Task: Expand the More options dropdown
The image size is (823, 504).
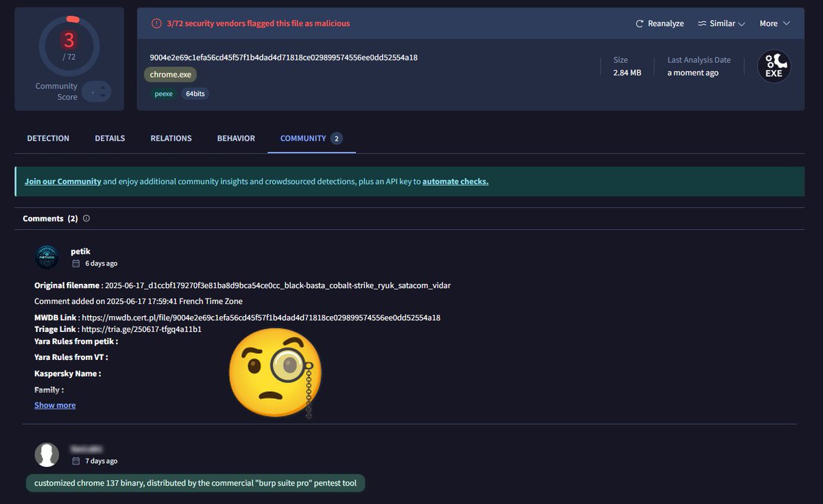Action: 775,23
